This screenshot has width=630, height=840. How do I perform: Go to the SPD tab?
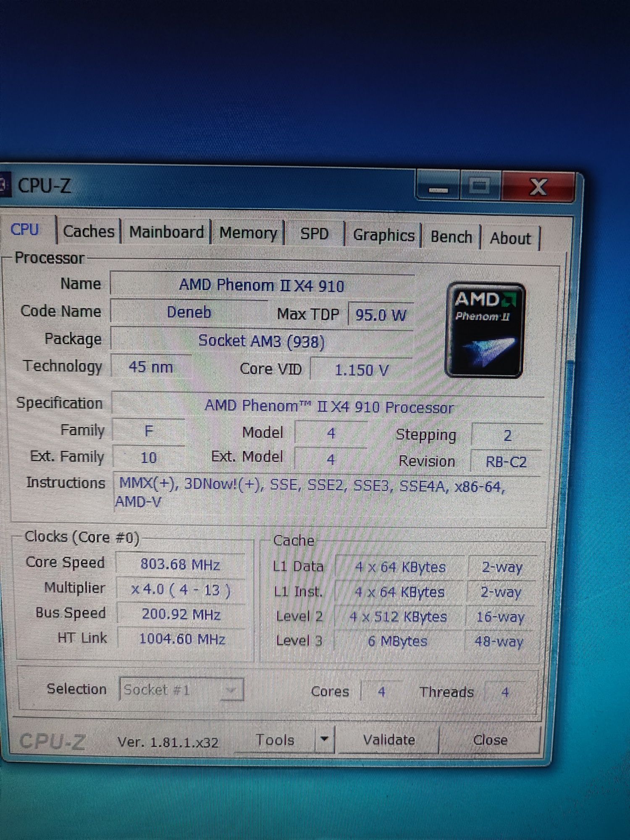(314, 234)
